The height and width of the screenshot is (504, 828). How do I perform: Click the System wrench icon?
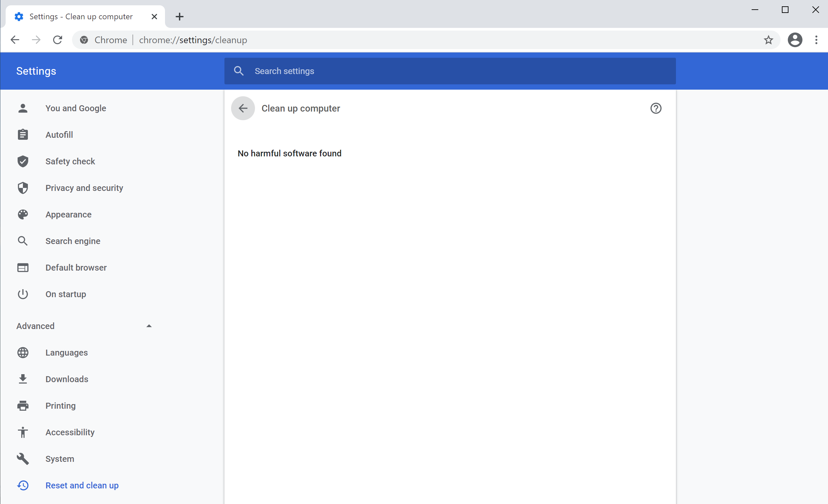(23, 459)
